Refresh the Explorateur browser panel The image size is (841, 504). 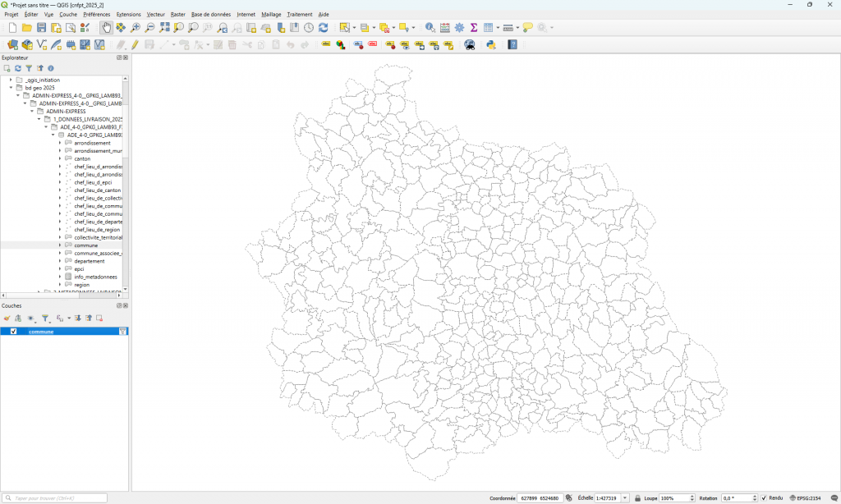[x=18, y=68]
